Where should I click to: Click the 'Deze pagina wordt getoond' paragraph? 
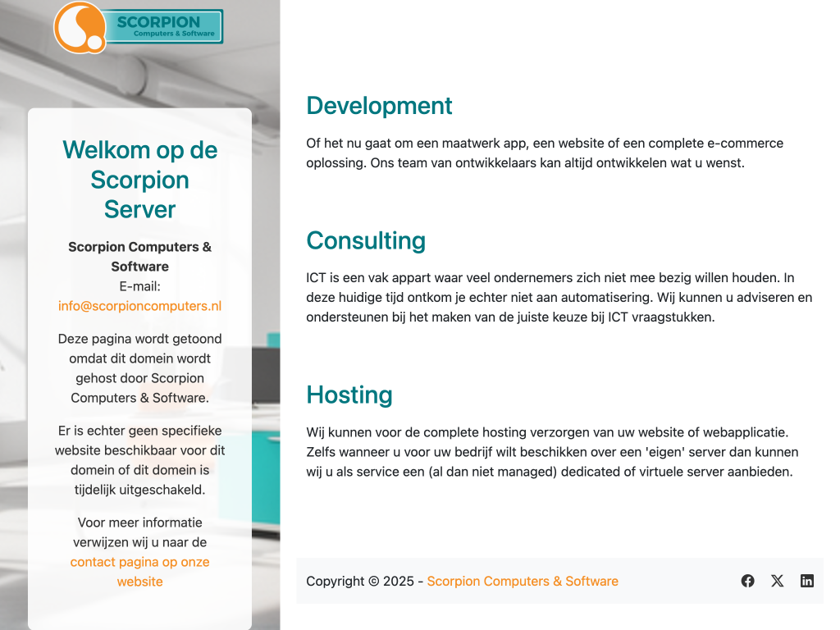pos(139,368)
